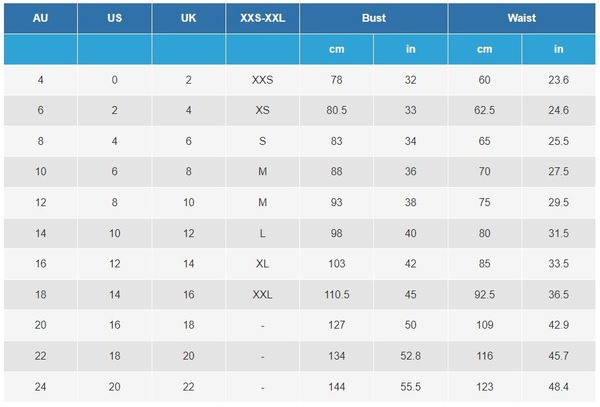Select waist value 62.5 cm
Image resolution: width=600 pixels, height=407 pixels.
(x=484, y=110)
